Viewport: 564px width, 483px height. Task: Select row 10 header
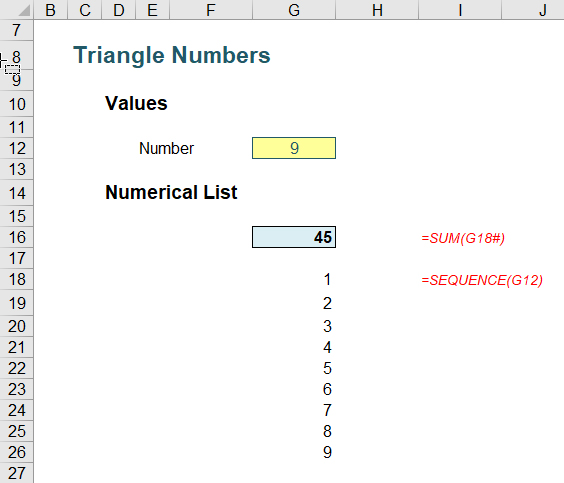coord(17,104)
